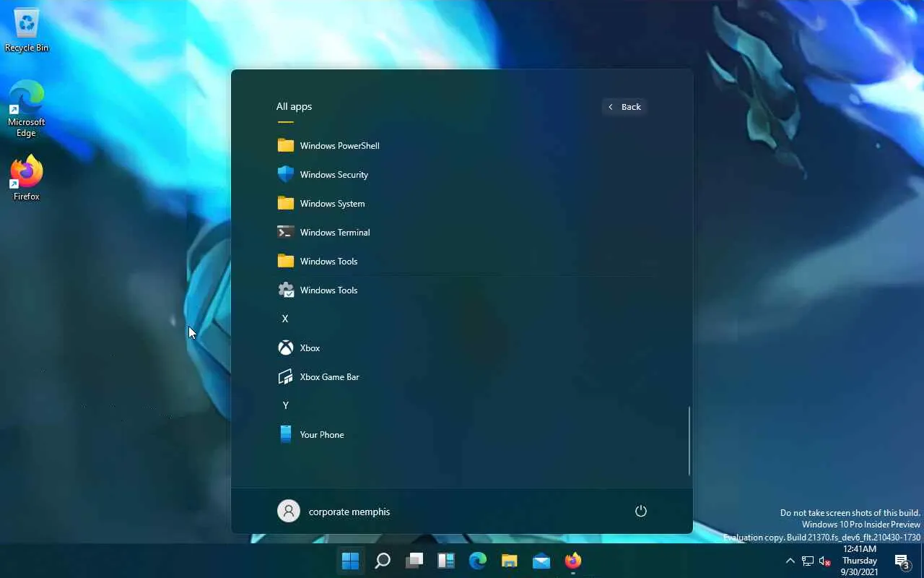Open the Mail app on the taskbar
The height and width of the screenshot is (578, 924).
pyautogui.click(x=541, y=561)
